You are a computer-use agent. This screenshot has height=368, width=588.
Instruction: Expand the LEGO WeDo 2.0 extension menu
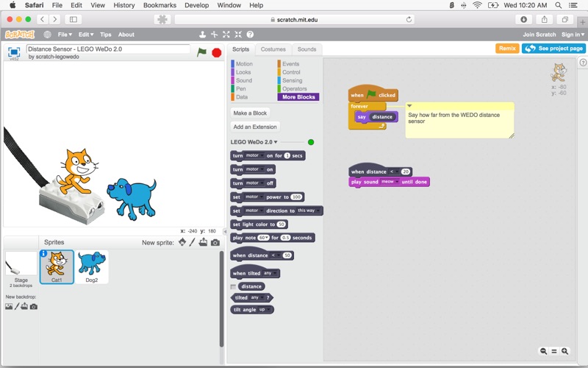[254, 142]
